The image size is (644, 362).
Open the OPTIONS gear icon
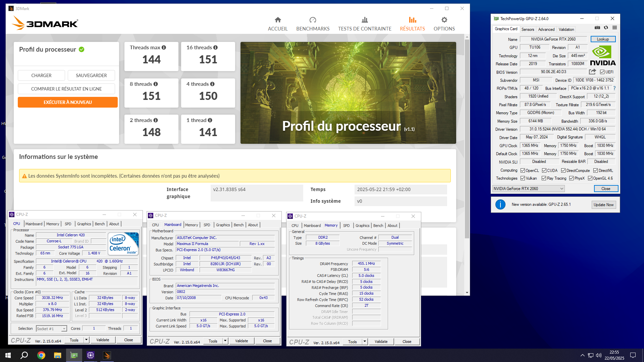pos(444,20)
